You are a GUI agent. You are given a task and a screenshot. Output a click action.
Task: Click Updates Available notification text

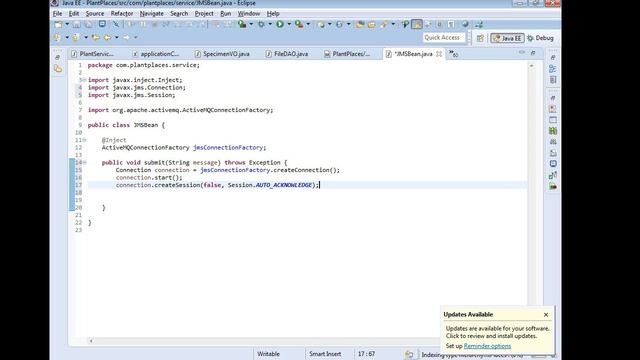pos(497,332)
